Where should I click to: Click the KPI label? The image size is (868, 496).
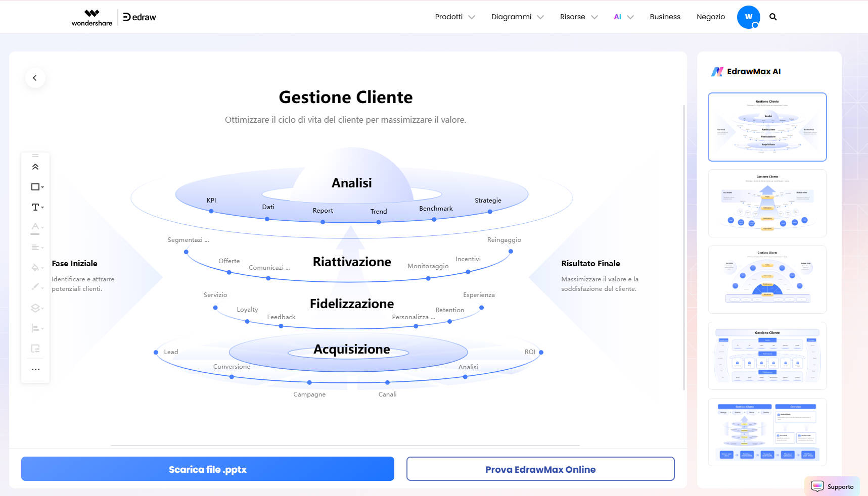coord(211,201)
